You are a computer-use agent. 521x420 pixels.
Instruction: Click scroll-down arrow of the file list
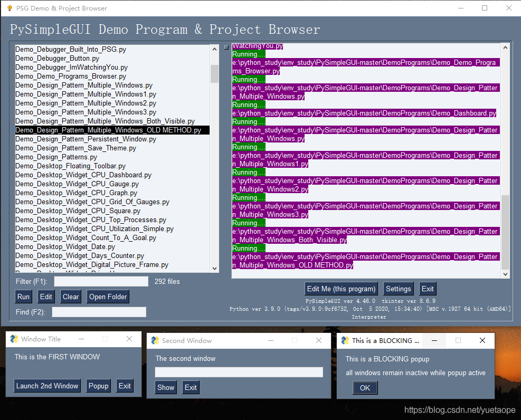point(215,268)
